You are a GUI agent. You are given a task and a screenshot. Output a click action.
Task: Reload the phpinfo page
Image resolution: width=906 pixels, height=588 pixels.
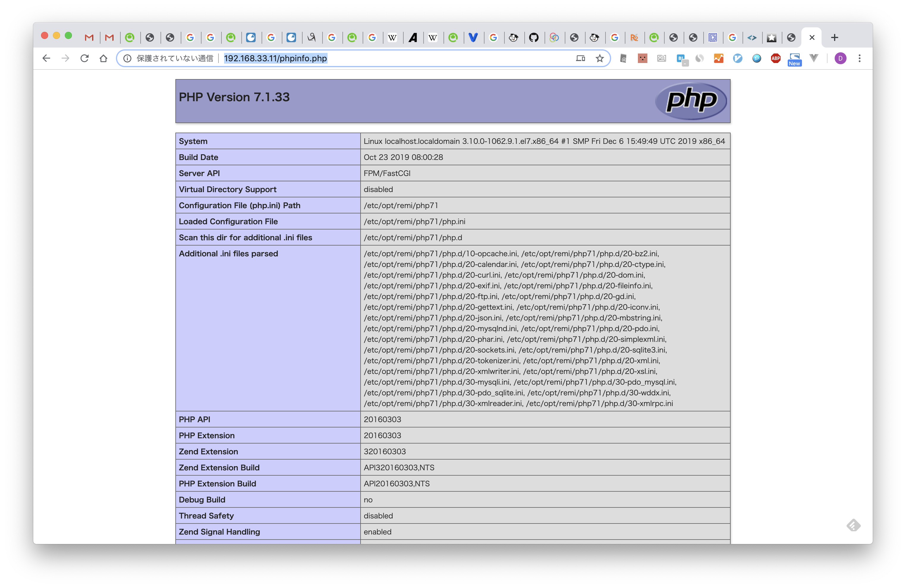click(x=84, y=58)
